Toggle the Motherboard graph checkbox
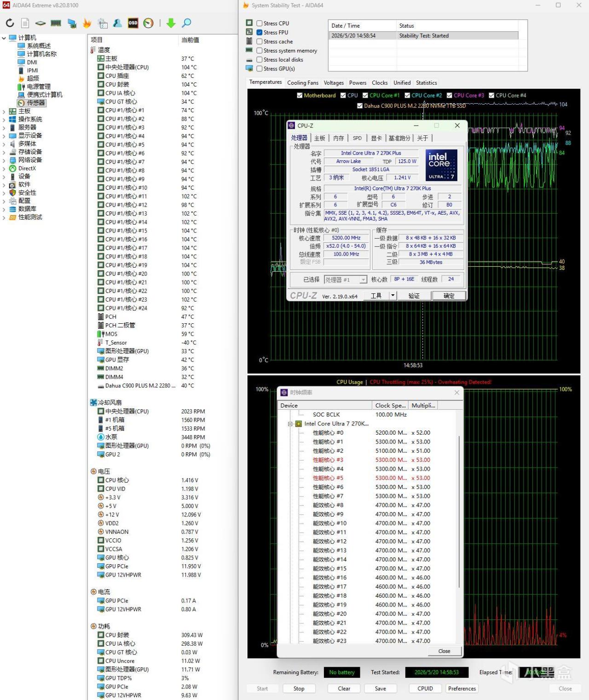Screen dimensions: 589x700 pyautogui.click(x=300, y=95)
